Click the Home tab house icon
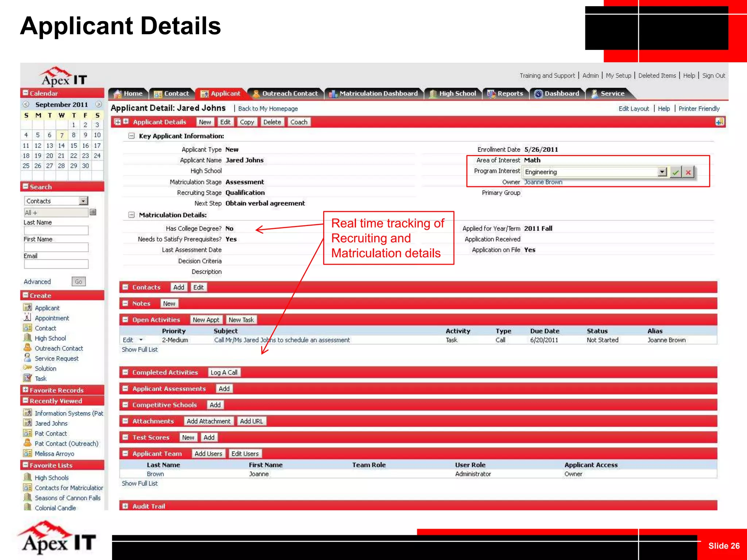Screen dimensions: 747x560 [117, 94]
